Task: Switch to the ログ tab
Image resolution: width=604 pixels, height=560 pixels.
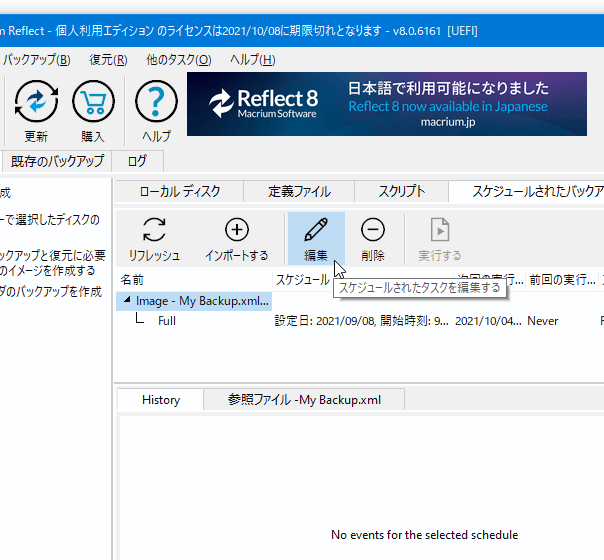Action: [x=138, y=161]
